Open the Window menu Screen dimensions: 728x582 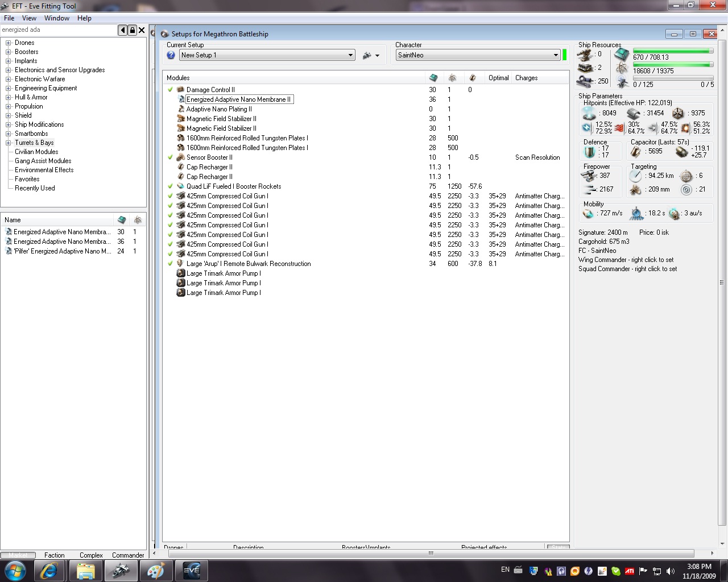(x=57, y=18)
